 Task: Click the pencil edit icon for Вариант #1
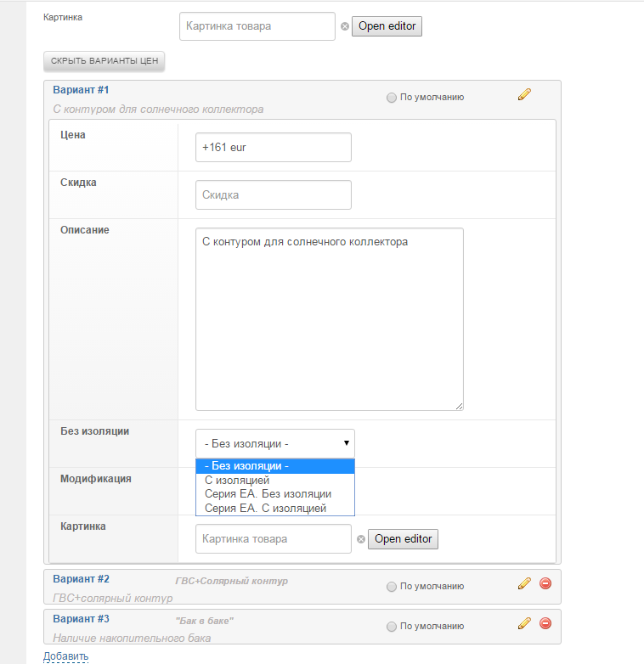(524, 95)
